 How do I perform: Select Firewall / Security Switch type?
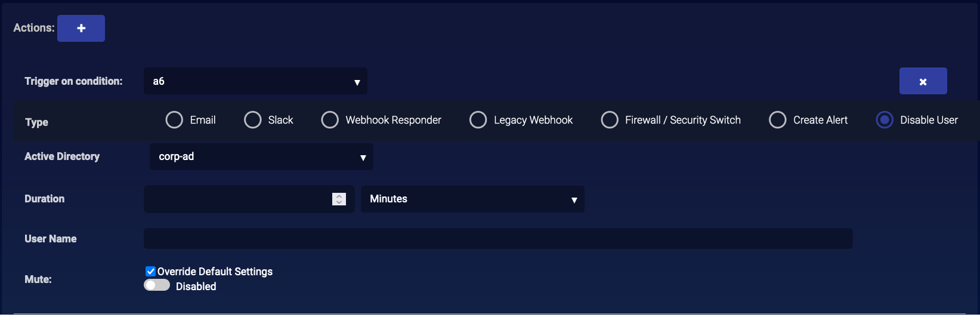tap(610, 120)
